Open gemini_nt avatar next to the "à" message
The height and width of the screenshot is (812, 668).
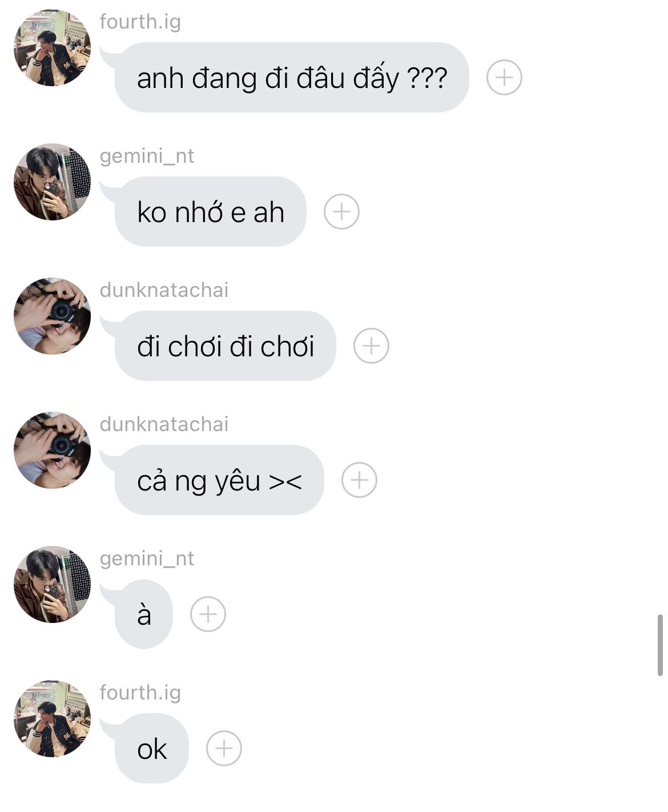pos(52,585)
